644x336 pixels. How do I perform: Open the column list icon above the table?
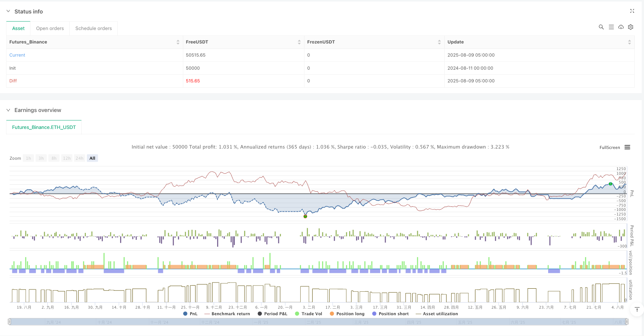[611, 27]
